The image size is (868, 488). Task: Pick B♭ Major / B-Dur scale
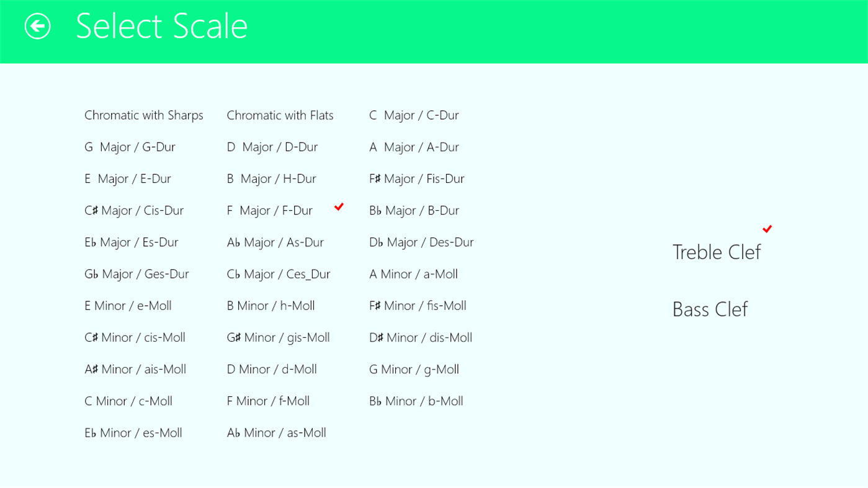tap(414, 211)
